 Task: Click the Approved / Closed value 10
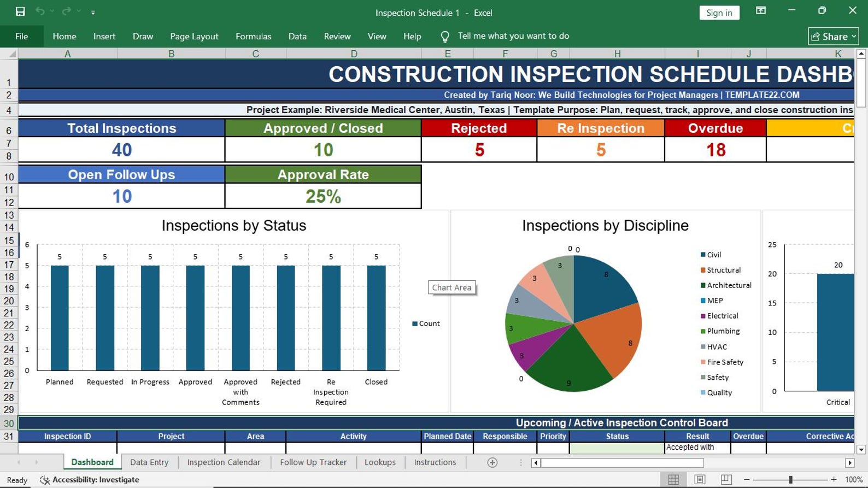(x=323, y=150)
